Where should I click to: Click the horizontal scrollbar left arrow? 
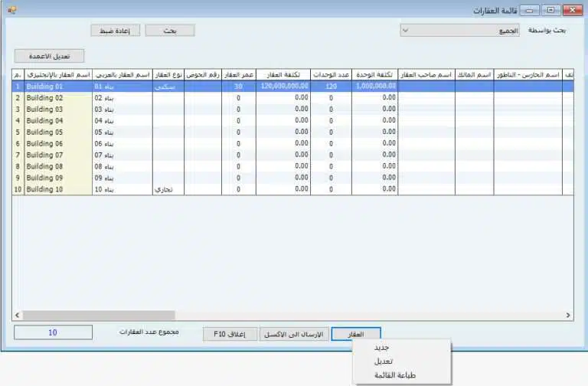[x=18, y=316]
